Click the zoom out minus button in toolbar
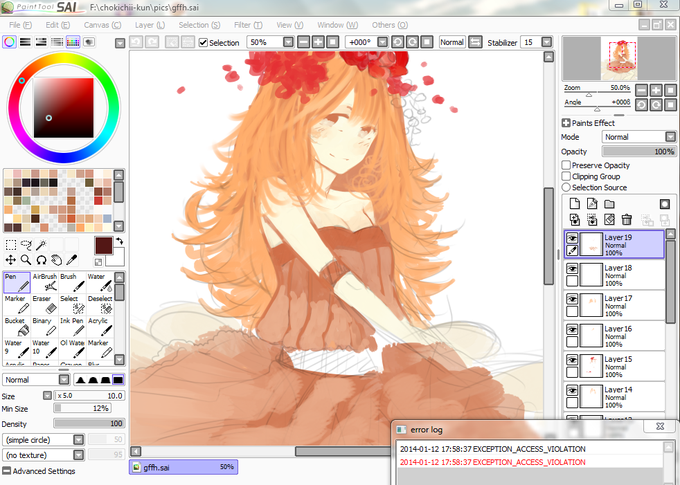Viewport: 680px width, 485px height. point(304,42)
